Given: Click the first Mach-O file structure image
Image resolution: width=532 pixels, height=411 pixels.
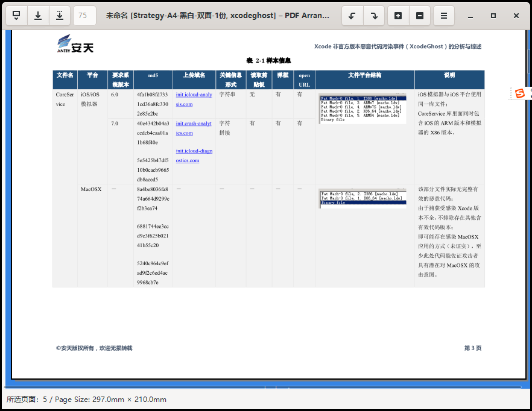Looking at the screenshot, I should coord(363,108).
